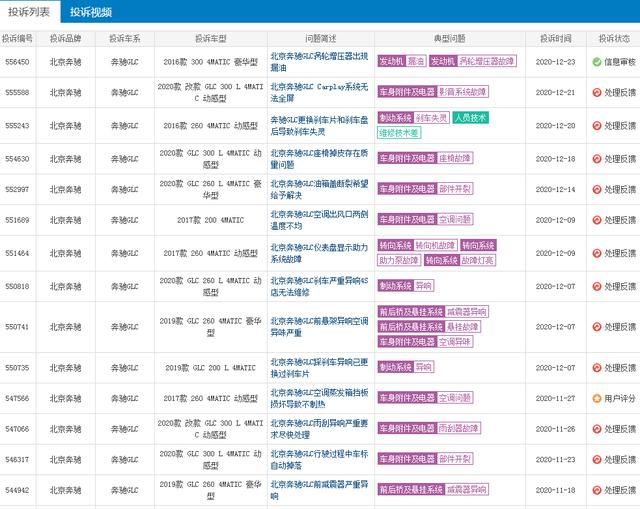Open complaint about 前减震器严重异响

319,490
